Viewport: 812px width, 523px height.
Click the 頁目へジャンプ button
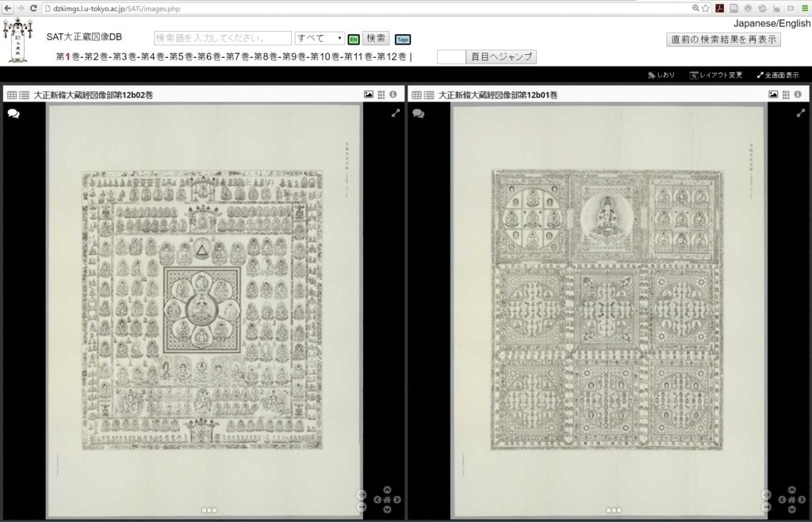501,57
